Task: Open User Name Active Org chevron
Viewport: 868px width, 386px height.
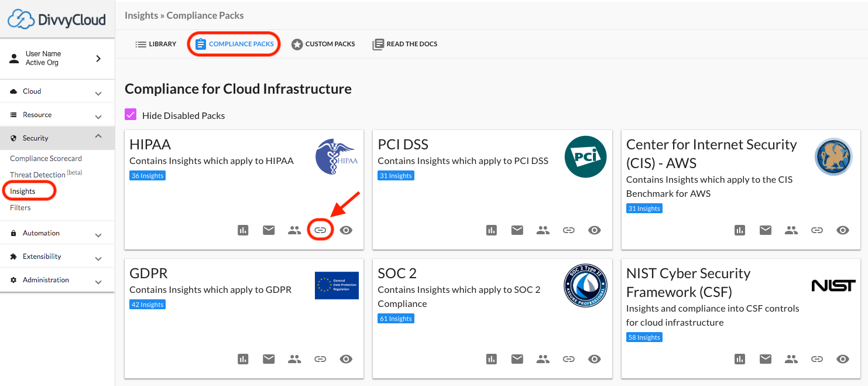Action: (x=98, y=59)
